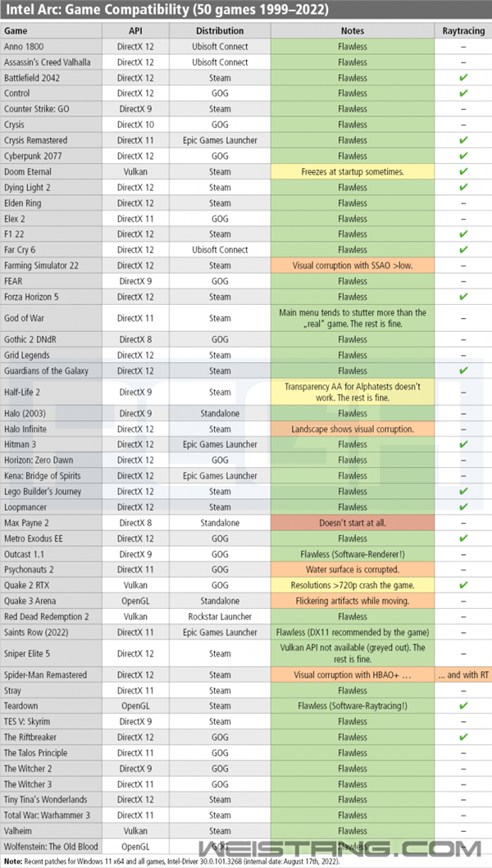Select the "Water surface is corrupted" note
492x868 pixels.
(353, 570)
